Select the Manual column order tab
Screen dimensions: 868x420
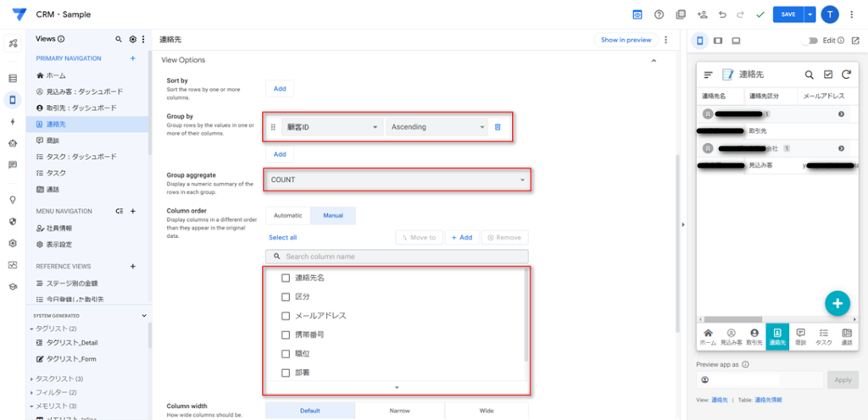coord(333,216)
